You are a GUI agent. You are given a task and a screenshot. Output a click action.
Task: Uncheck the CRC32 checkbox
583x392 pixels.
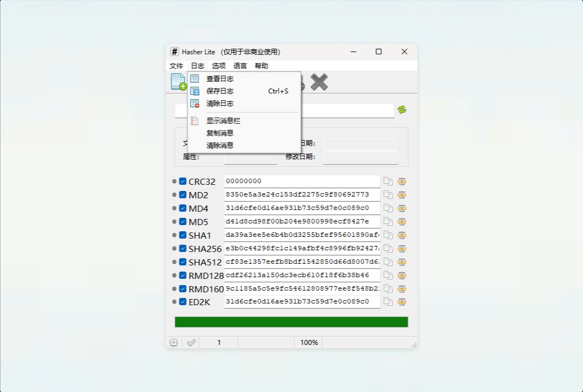click(183, 181)
